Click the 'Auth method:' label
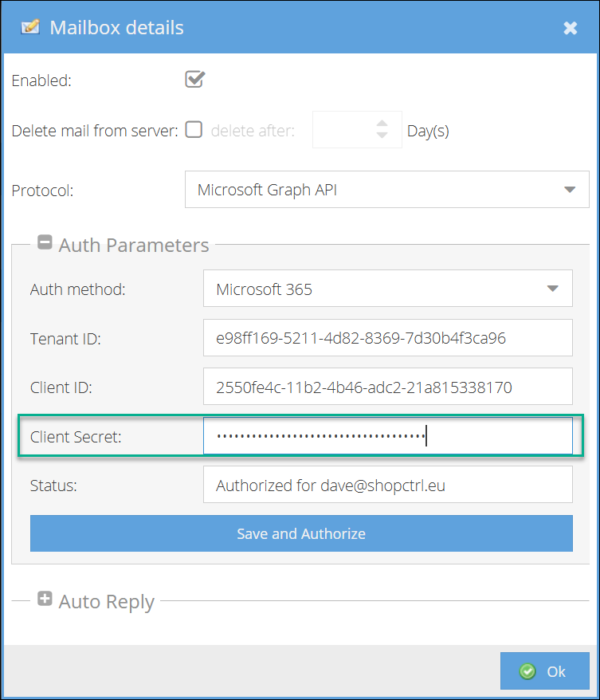Image resolution: width=600 pixels, height=700 pixels. [x=77, y=289]
